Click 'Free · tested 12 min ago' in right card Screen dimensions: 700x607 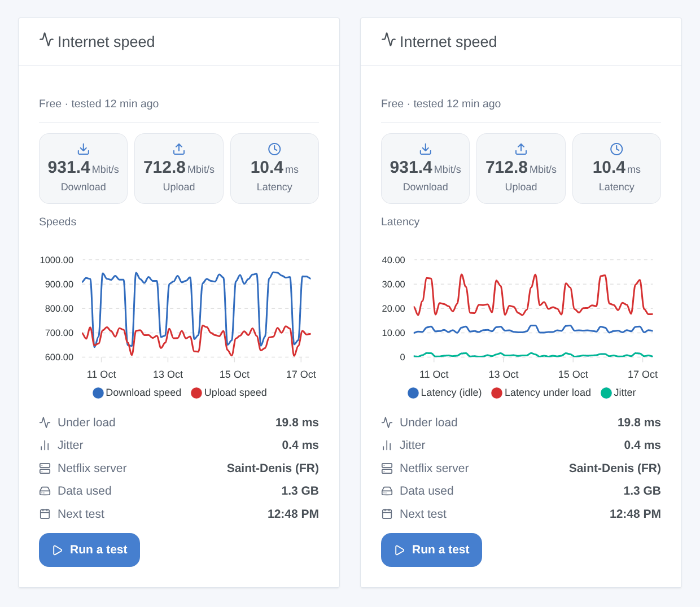point(441,103)
